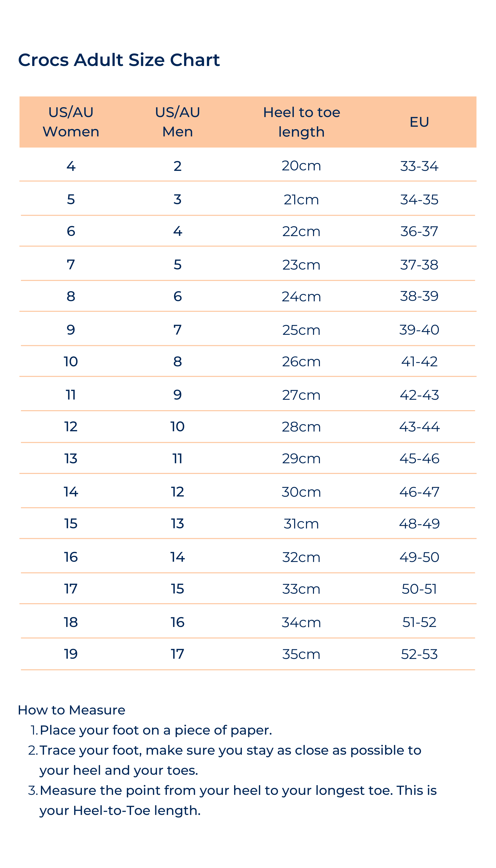Click the 20cm heel to toe cell
This screenshot has height=868, width=496.
point(302,166)
